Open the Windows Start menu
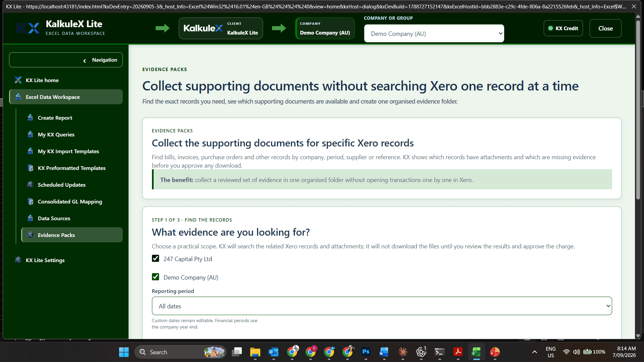Screen dimensions: 644x362 coord(124,352)
